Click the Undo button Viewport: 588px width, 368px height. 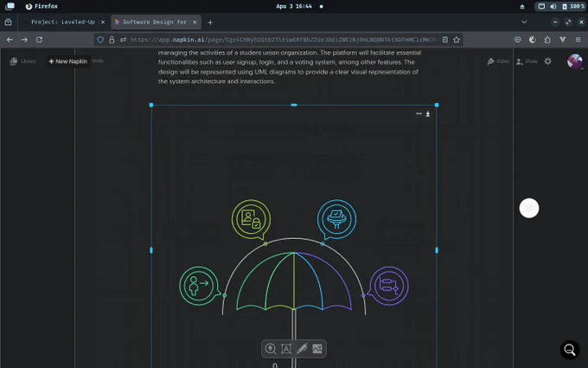[x=98, y=61]
